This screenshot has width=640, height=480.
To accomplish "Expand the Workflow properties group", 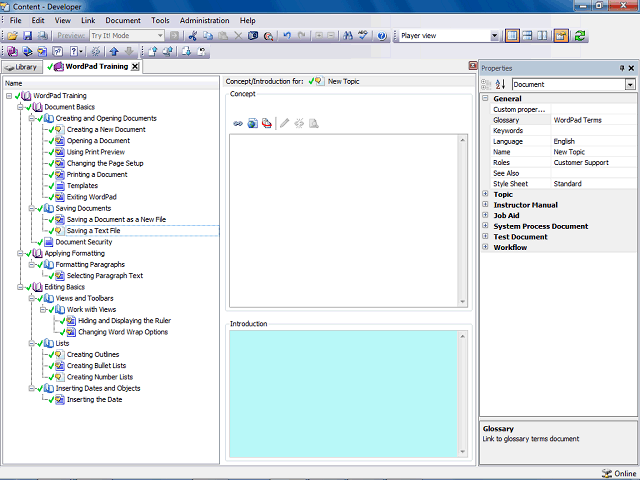I will pyautogui.click(x=485, y=247).
